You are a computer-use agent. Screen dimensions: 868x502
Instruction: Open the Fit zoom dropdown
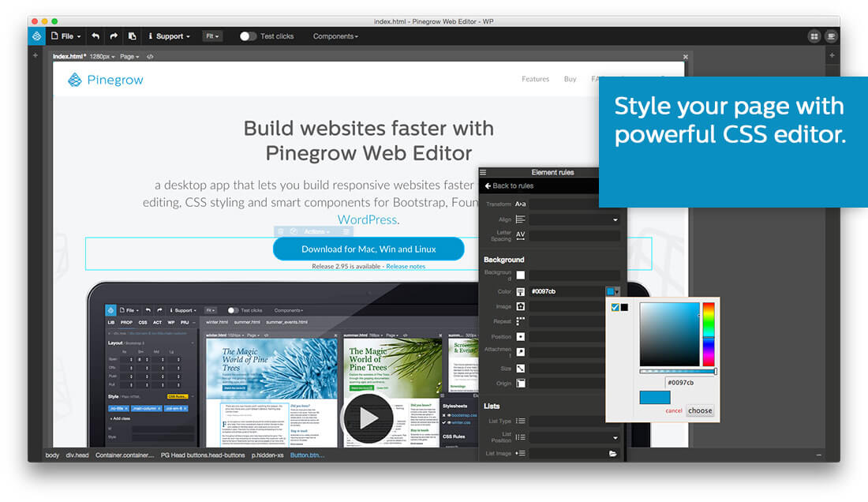coord(212,36)
